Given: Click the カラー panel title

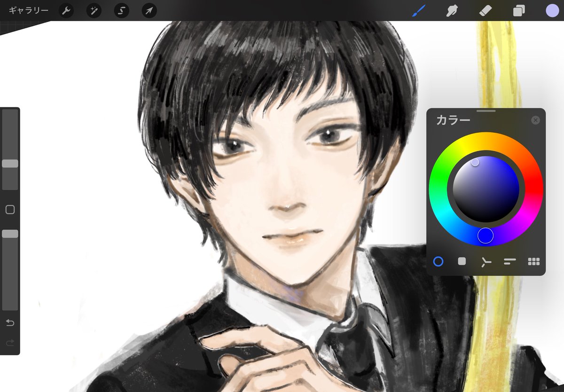Looking at the screenshot, I should [x=453, y=120].
